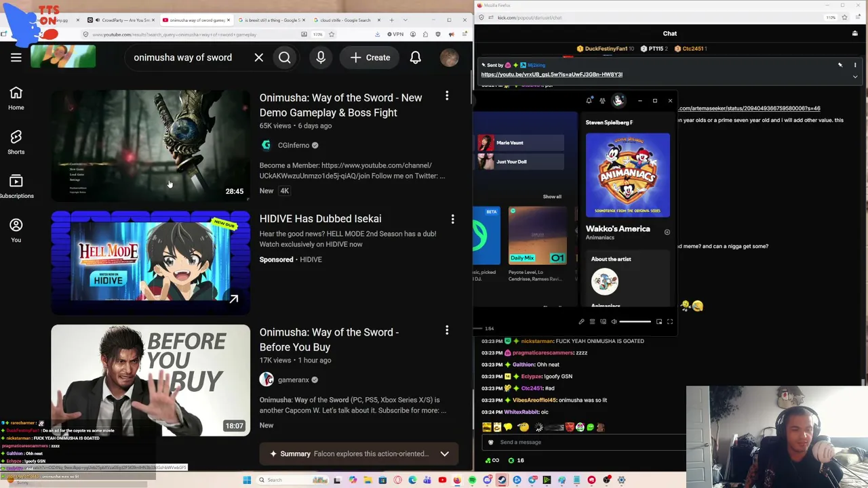Click Show all in Spotify
The width and height of the screenshot is (868, 488).
tap(552, 197)
